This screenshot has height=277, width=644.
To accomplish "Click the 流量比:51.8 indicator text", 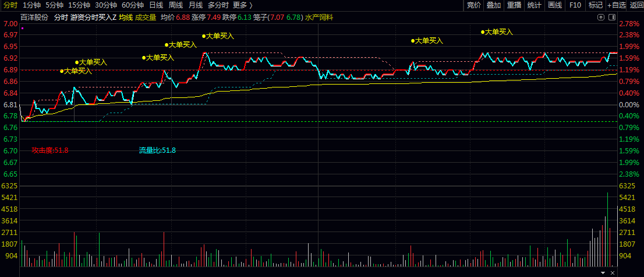I will [x=157, y=150].
